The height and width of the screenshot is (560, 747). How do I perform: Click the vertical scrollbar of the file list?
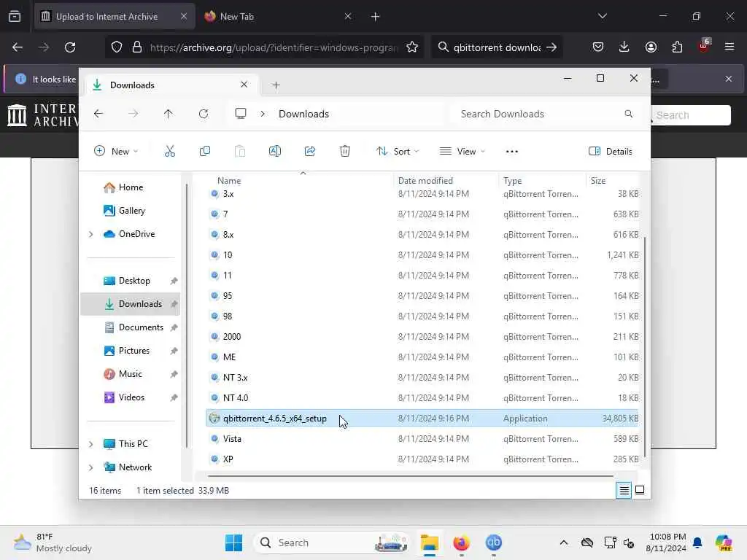[646, 348]
